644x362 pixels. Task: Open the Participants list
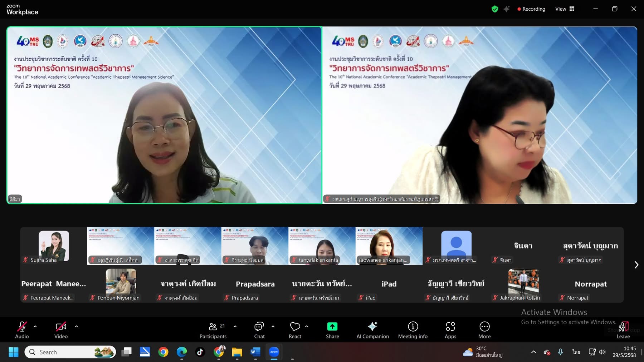[x=213, y=330]
